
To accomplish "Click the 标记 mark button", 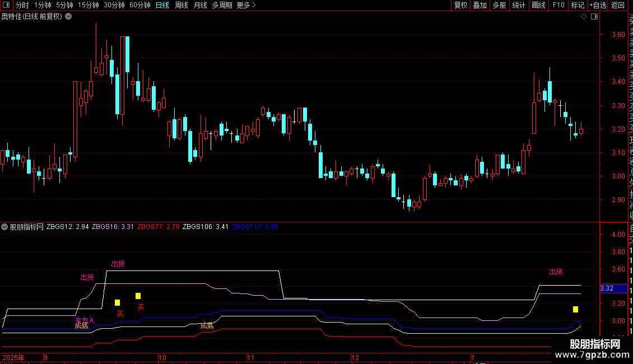I will point(578,5).
